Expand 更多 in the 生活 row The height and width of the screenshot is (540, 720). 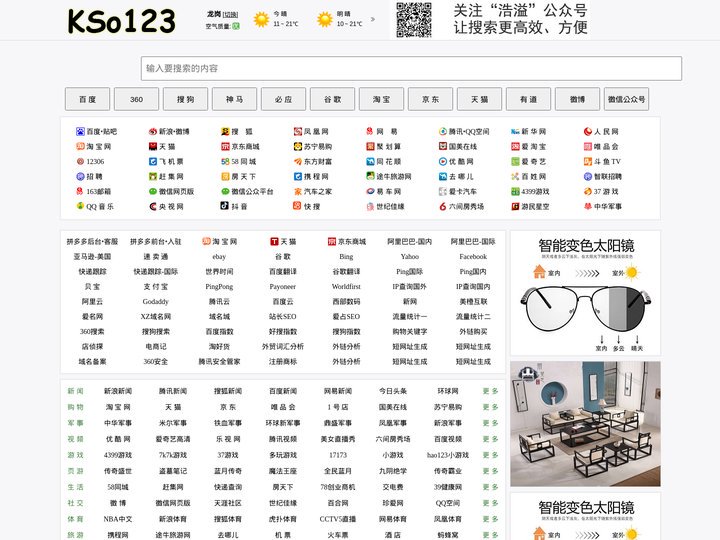[x=490, y=487]
